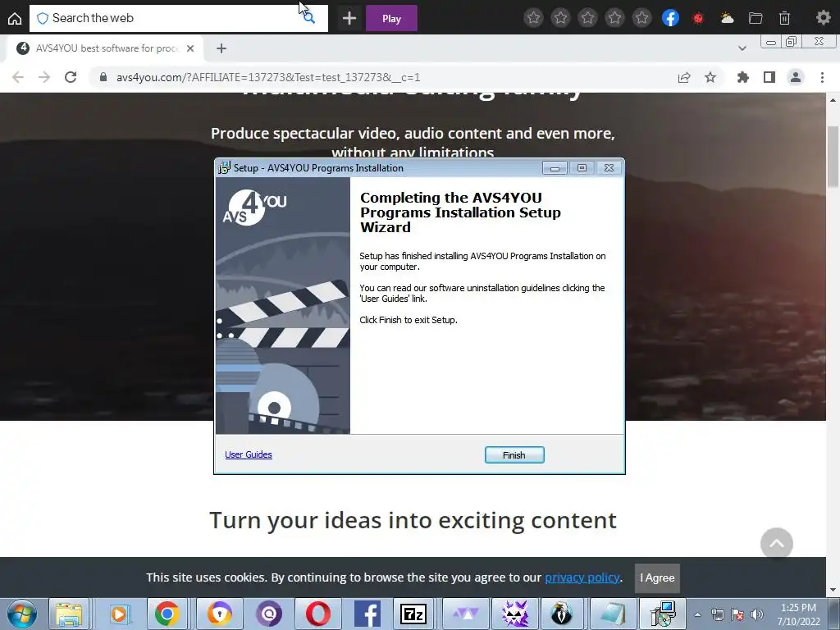The image size is (840, 630).
Task: Show hidden system tray icons
Action: coord(697,615)
